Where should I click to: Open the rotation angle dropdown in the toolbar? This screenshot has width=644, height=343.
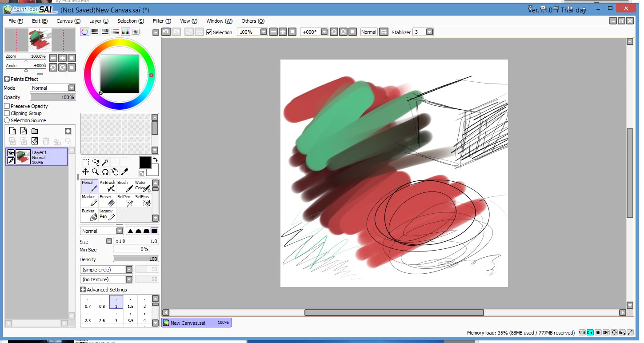coord(324,32)
